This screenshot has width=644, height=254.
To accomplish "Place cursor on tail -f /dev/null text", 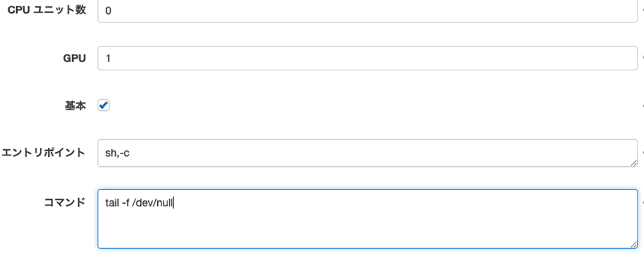I will pyautogui.click(x=140, y=202).
